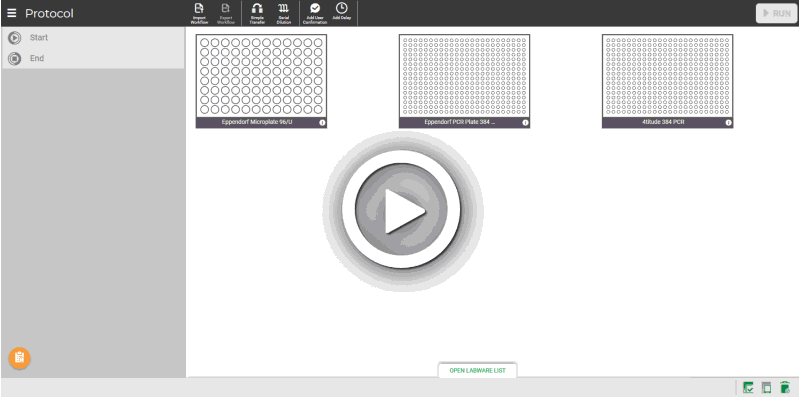Insert an Add Delay clock step
Screen dimensions: 800x397
(x=341, y=13)
